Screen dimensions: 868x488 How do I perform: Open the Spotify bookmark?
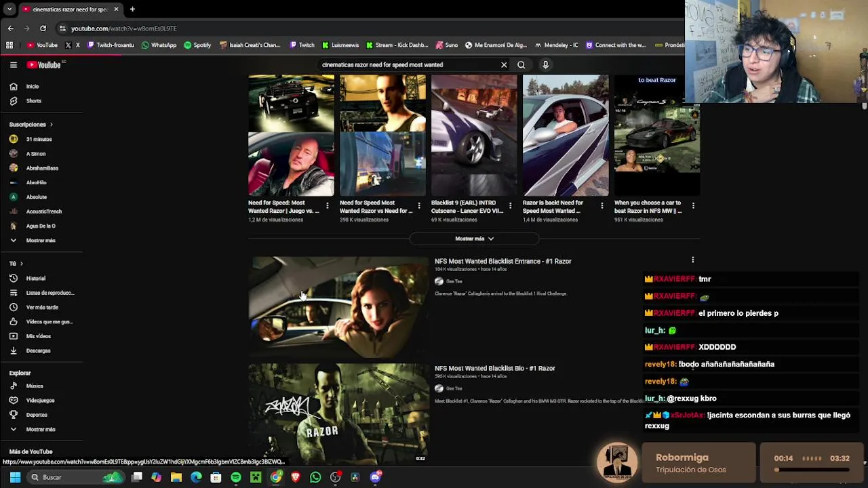(x=197, y=45)
